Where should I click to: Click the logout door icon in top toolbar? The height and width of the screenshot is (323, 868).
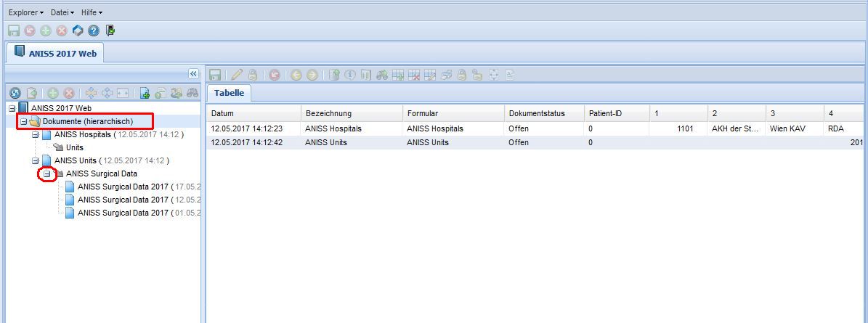pyautogui.click(x=110, y=30)
